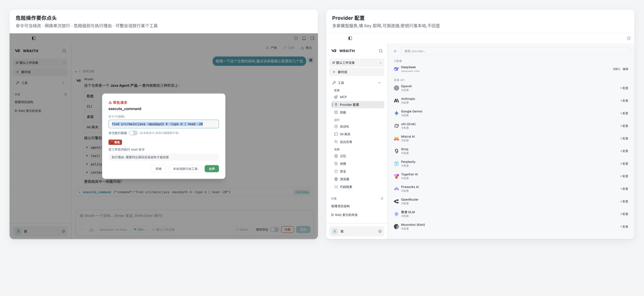This screenshot has height=296, width=644.
Task: Click the Wraith goal message input box
Action: tap(195, 216)
